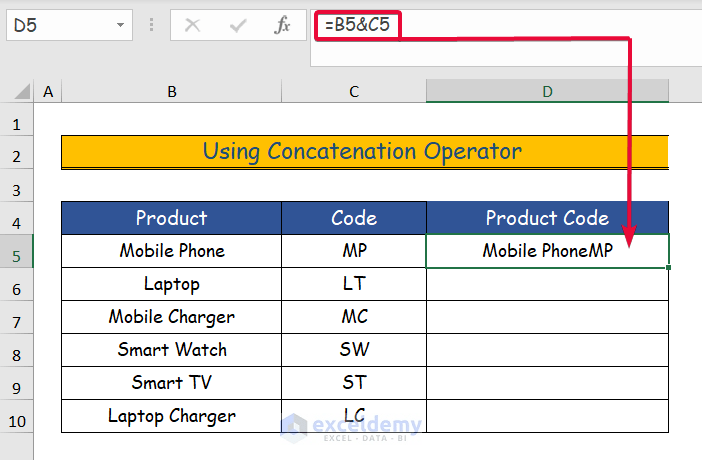Image resolution: width=702 pixels, height=460 pixels.
Task: Click the fill handle of cell D5
Action: coord(668,267)
